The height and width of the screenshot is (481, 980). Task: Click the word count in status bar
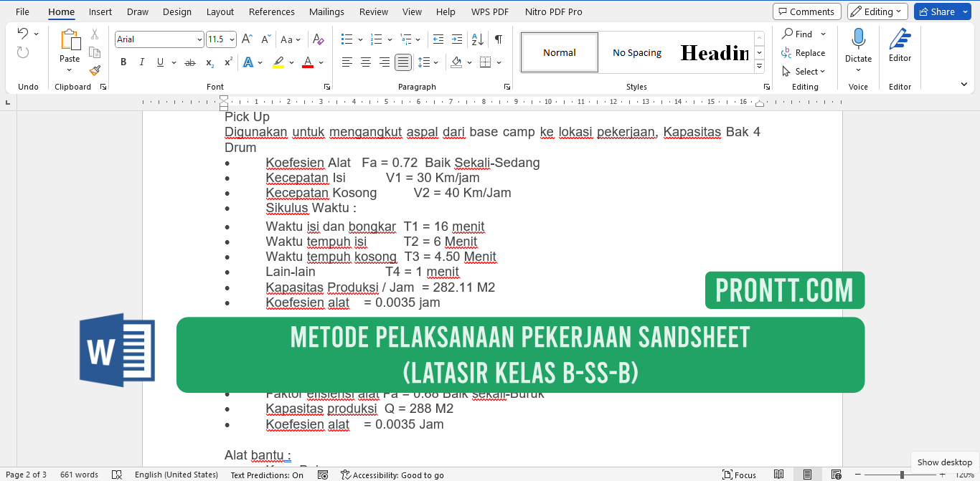click(x=79, y=475)
